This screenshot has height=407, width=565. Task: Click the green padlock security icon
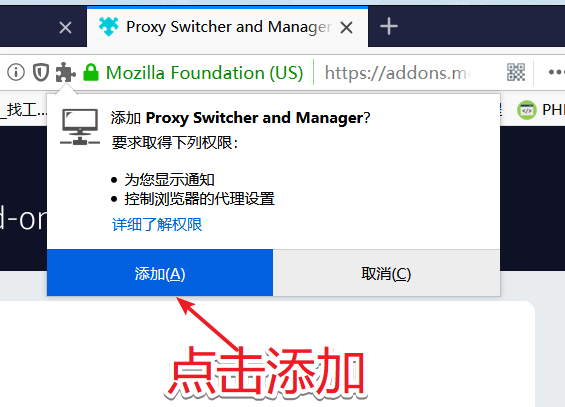coord(91,72)
